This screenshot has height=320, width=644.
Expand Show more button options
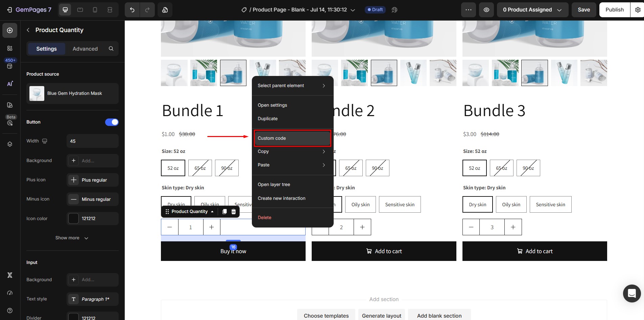tap(72, 238)
